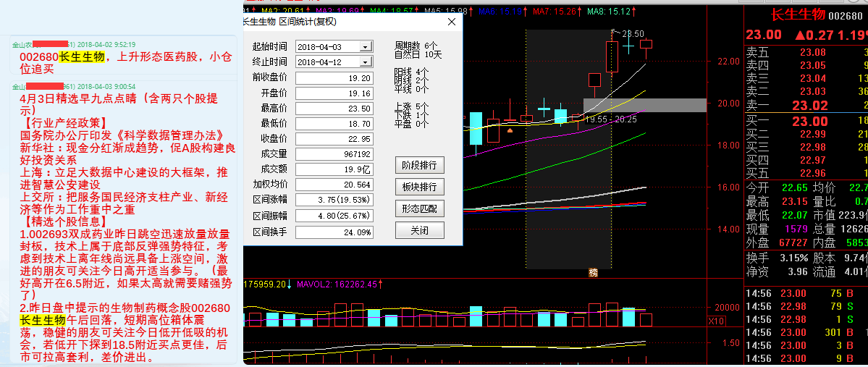Click the 板块排行 button
The height and width of the screenshot is (367, 868).
(420, 187)
